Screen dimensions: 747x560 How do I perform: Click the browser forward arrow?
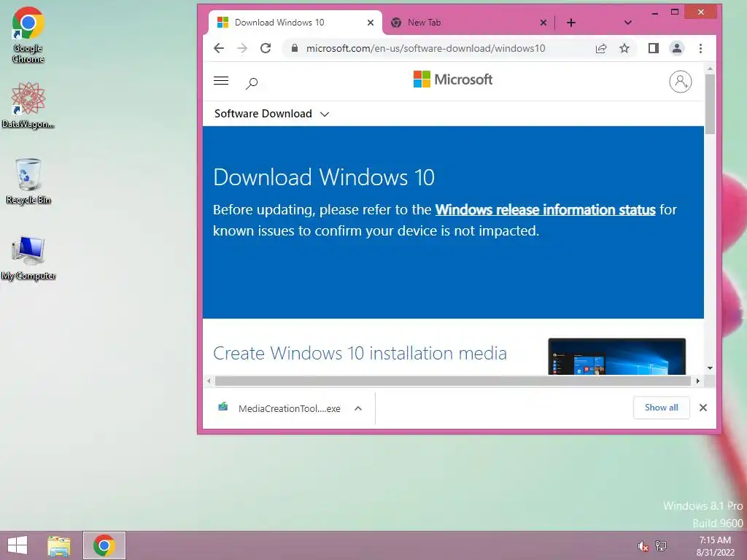242,48
